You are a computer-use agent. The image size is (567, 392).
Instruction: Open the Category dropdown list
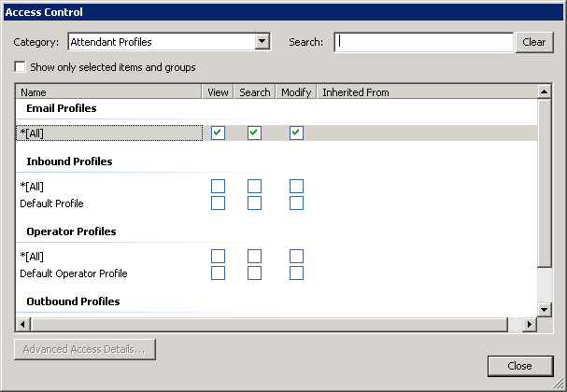coord(262,42)
